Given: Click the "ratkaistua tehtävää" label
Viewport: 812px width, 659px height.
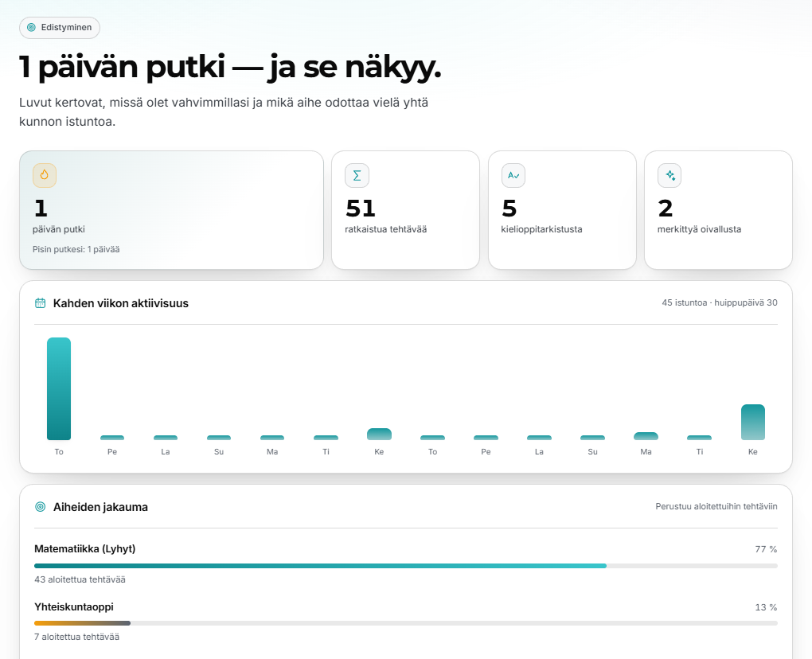Looking at the screenshot, I should pyautogui.click(x=386, y=229).
